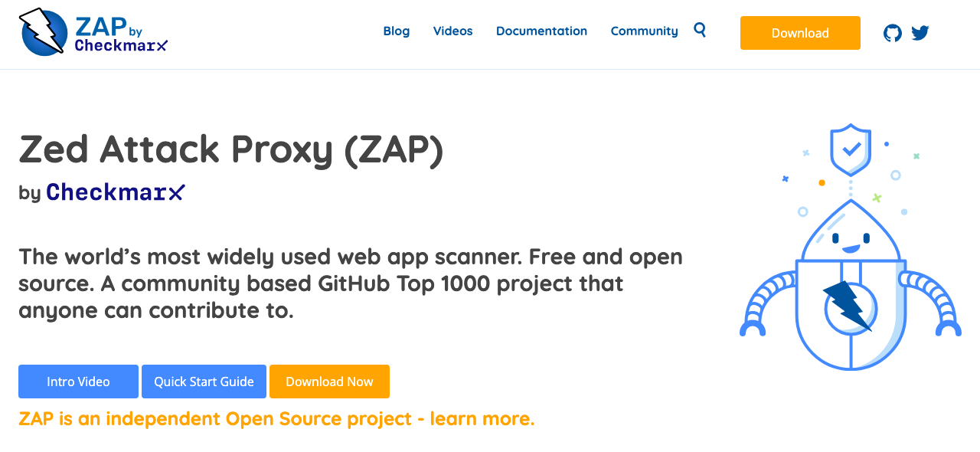This screenshot has height=452, width=980.
Task: Click the Checkmarx logo under the heading
Action: (116, 192)
